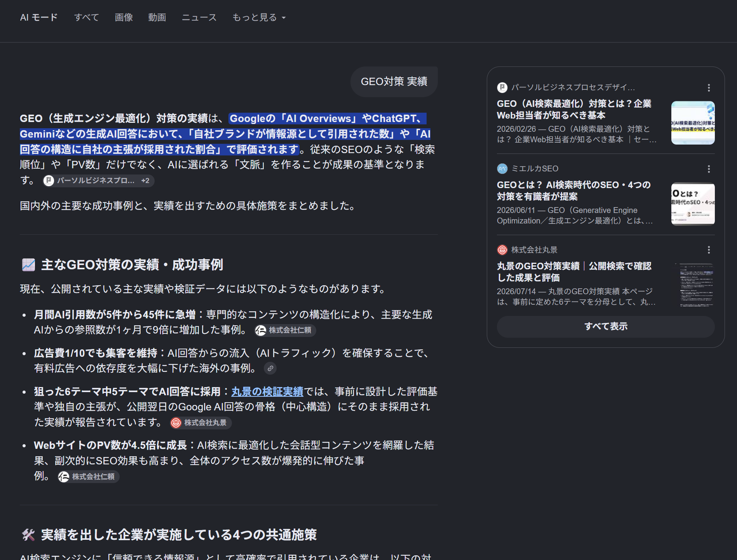The image size is (737, 560).
Task: Click the chart emoji beside 主なGEO対策の実績
Action: click(x=28, y=265)
